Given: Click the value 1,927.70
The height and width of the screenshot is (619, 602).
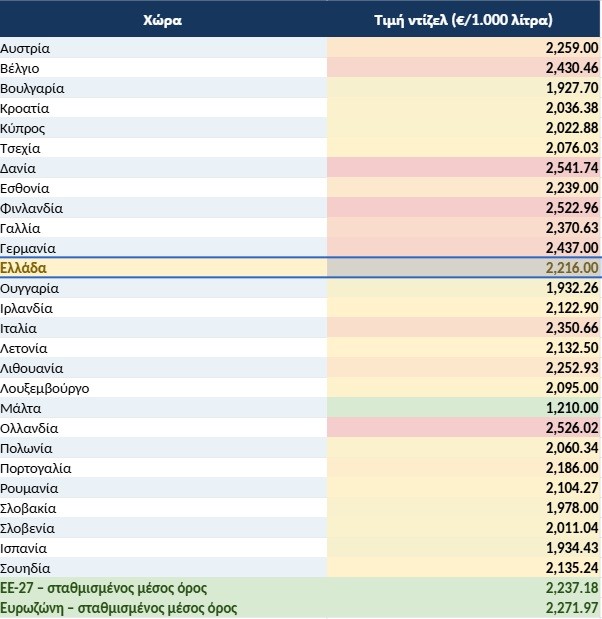Looking at the screenshot, I should click(x=572, y=88).
